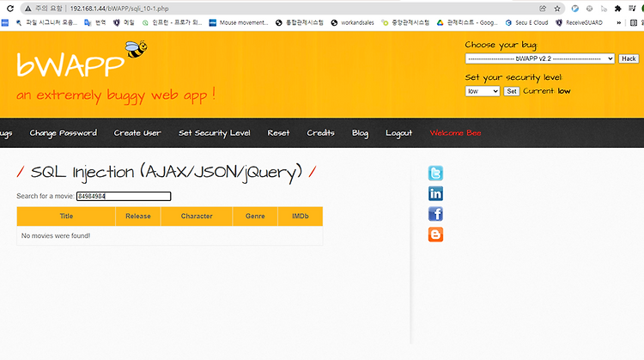Bookmark this page with the star icon
Image resolution: width=644 pixels, height=360 pixels.
point(557,9)
